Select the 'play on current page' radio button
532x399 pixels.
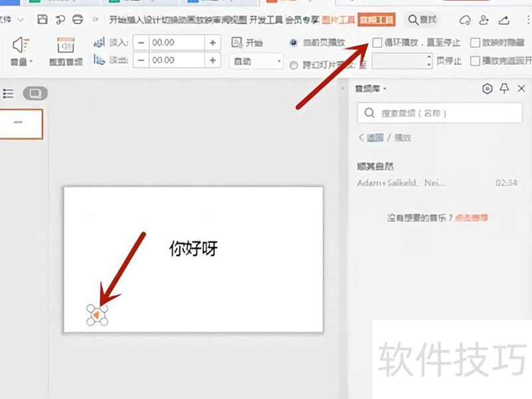(293, 43)
